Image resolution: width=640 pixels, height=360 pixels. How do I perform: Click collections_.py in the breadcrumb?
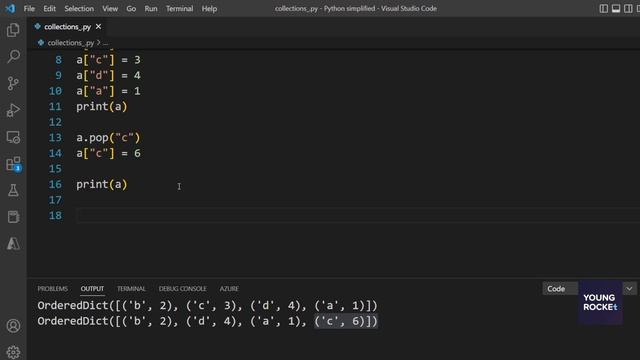[x=70, y=42]
